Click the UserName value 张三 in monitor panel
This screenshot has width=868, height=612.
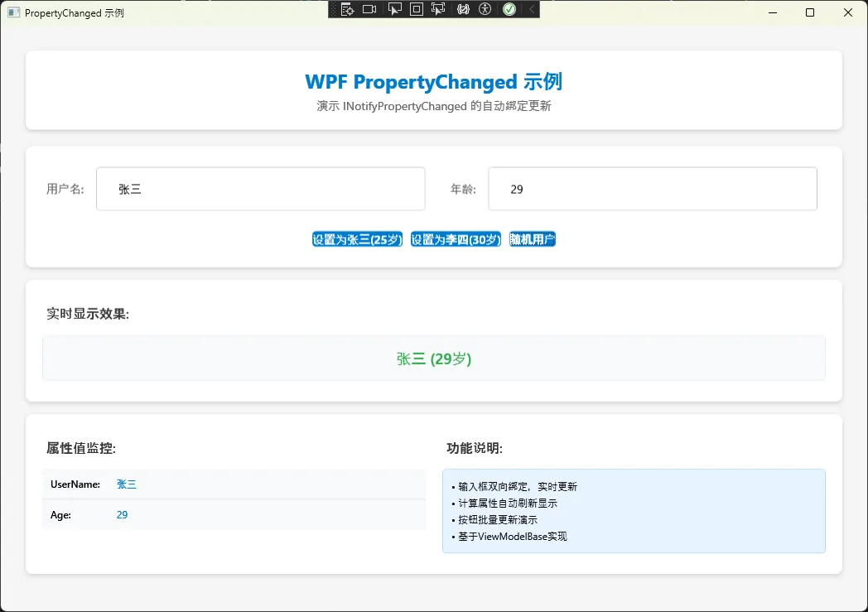pyautogui.click(x=127, y=484)
